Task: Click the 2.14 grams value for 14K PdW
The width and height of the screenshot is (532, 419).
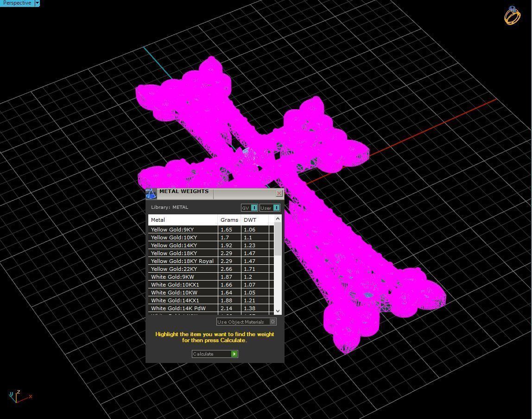Action: coord(226,308)
